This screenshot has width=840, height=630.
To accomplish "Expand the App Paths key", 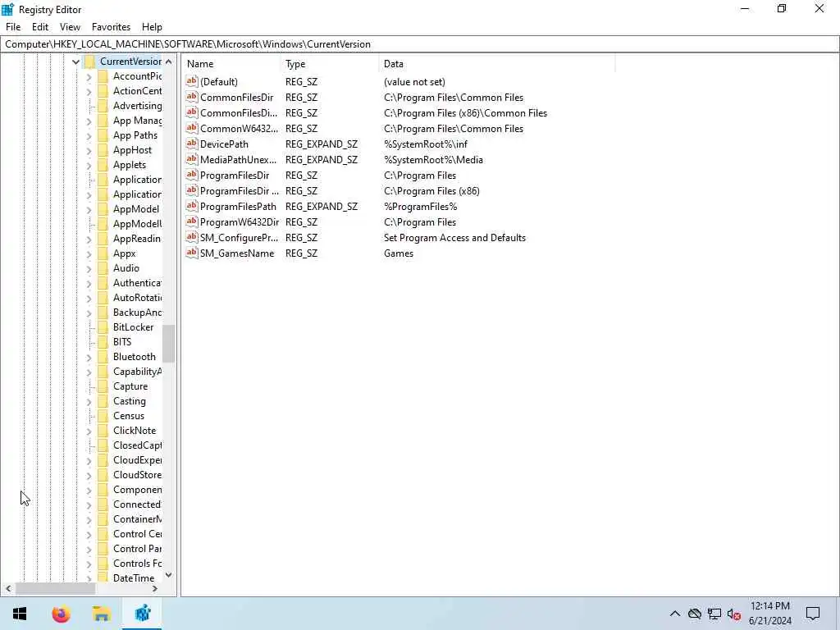I will click(x=89, y=136).
